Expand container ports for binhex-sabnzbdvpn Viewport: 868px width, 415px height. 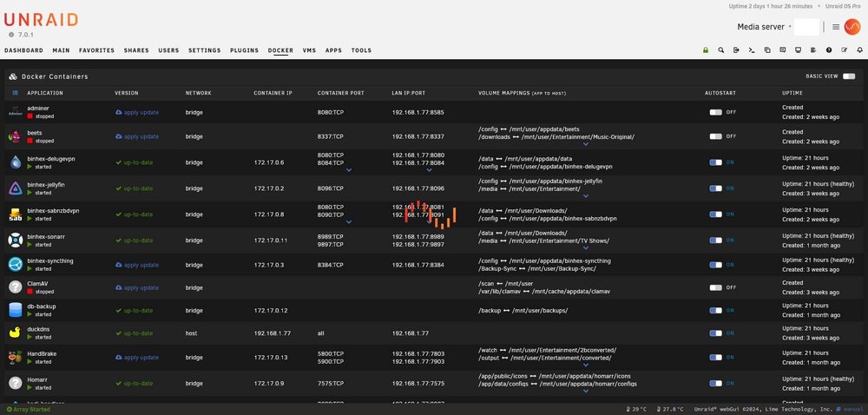(349, 222)
